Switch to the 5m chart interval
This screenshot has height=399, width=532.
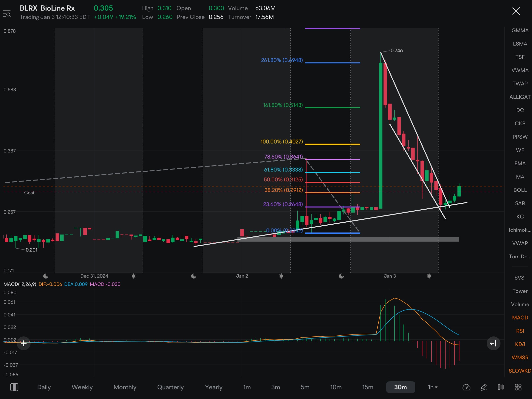pos(305,387)
